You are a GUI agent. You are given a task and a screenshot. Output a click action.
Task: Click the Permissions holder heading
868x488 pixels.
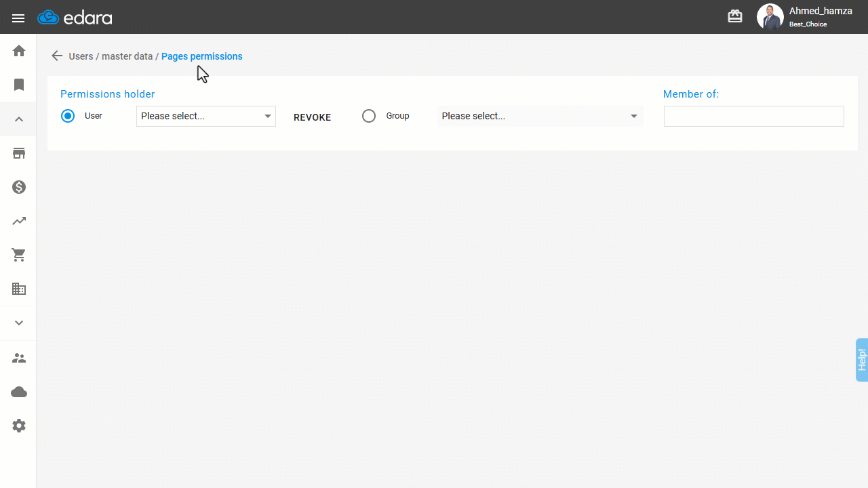[x=108, y=94]
